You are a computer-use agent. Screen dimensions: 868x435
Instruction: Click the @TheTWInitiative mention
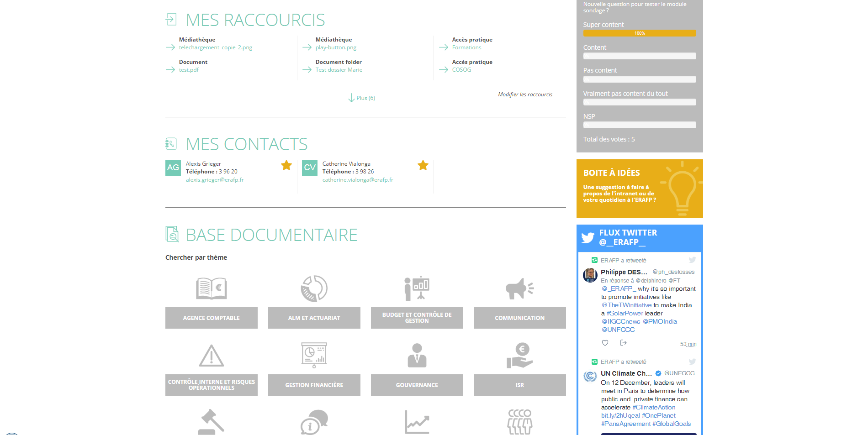626,305
